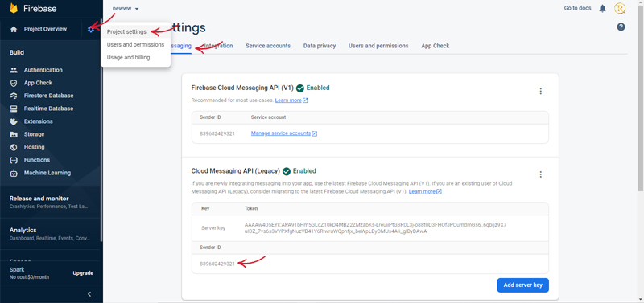
Task: Open Project Overview home icon
Action: click(14, 29)
